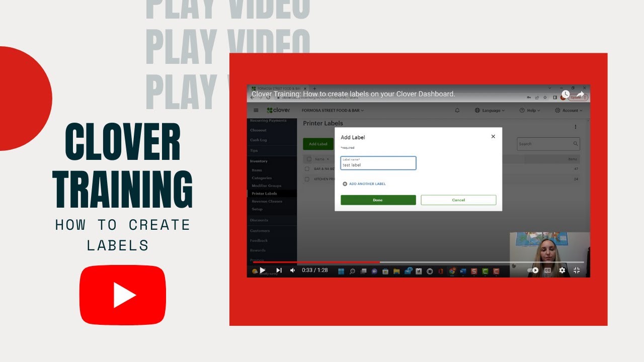
Task: Select Modifier Groups under Inventory
Action: 267,186
